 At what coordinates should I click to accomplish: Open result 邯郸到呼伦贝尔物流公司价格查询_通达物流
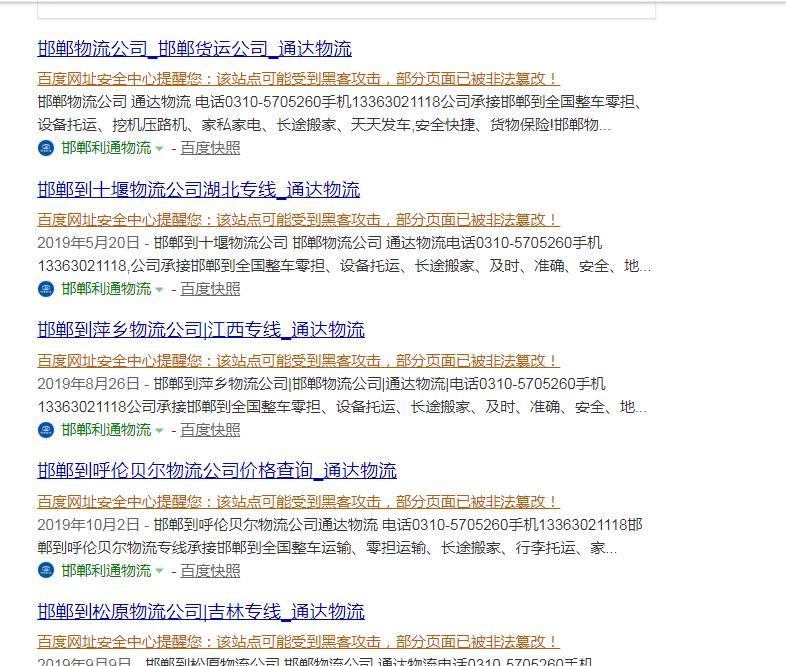(x=217, y=471)
